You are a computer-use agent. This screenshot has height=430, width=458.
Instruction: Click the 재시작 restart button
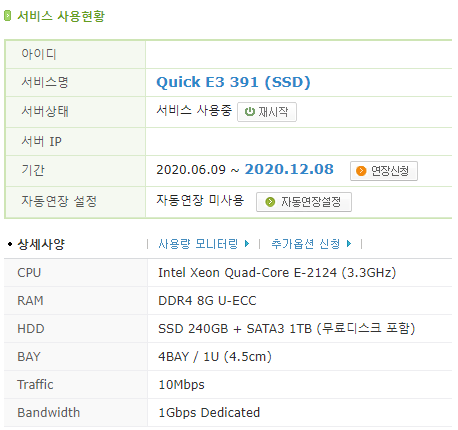(x=267, y=112)
